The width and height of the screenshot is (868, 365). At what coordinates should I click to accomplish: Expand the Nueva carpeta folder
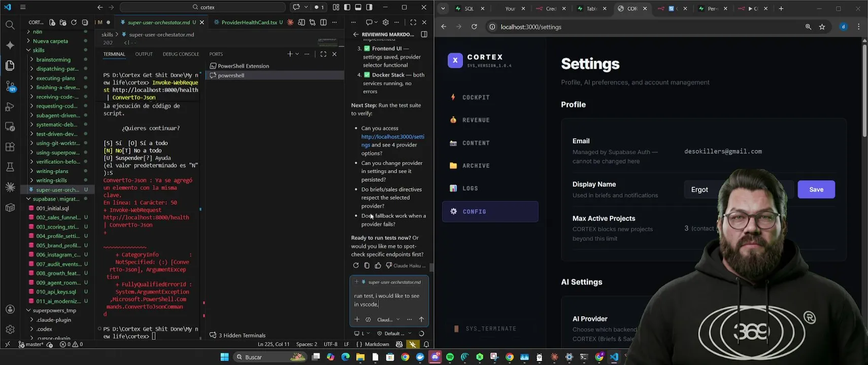(50, 41)
